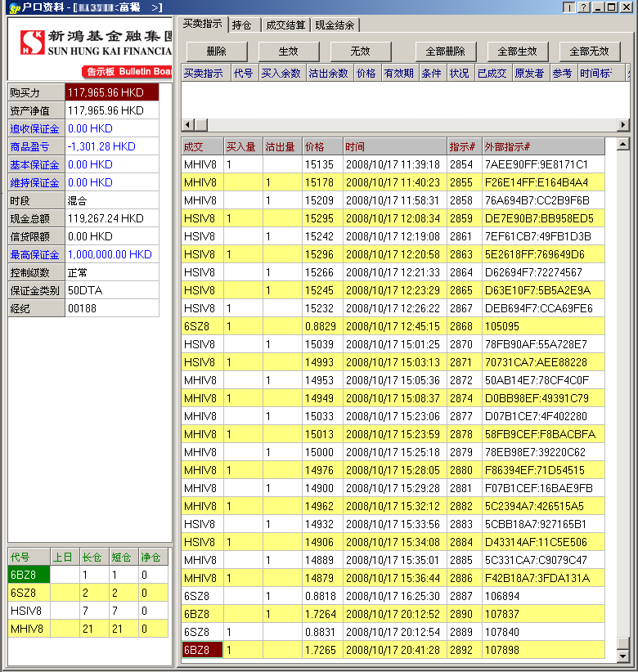Screen dimensions: 638x672
Task: Click the 全部无效 button
Action: (x=590, y=52)
